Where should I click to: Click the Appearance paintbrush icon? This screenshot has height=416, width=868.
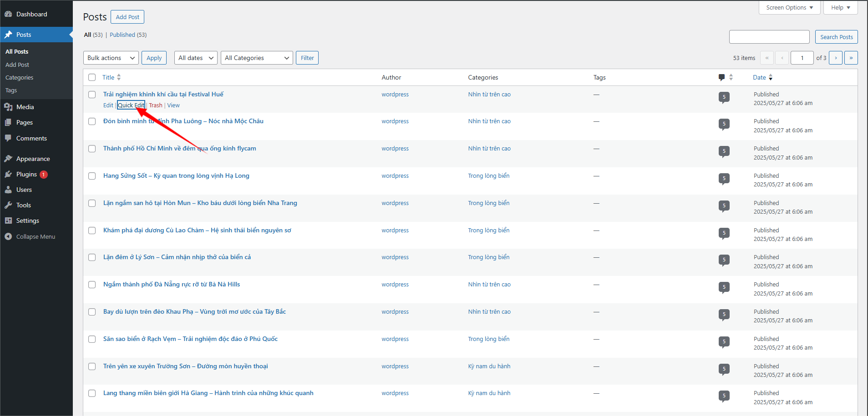[8, 159]
